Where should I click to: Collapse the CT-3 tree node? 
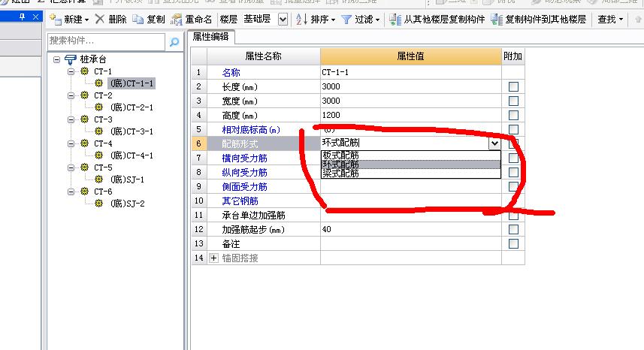click(x=71, y=119)
